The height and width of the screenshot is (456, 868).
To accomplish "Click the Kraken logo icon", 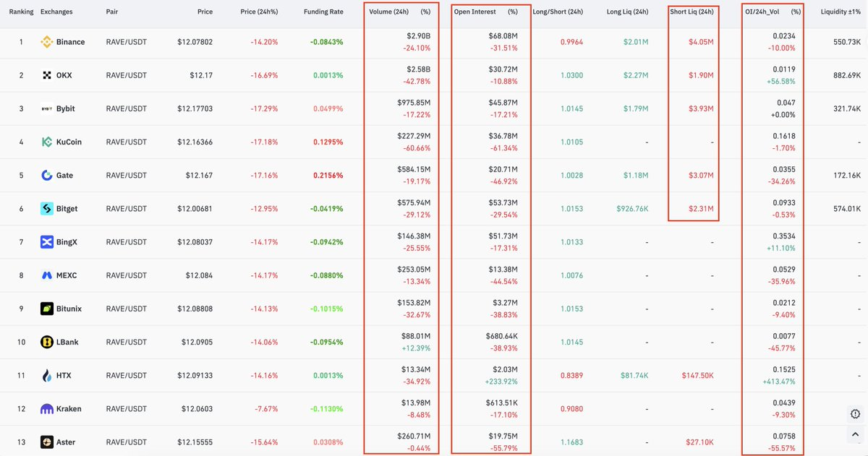I will coord(47,409).
